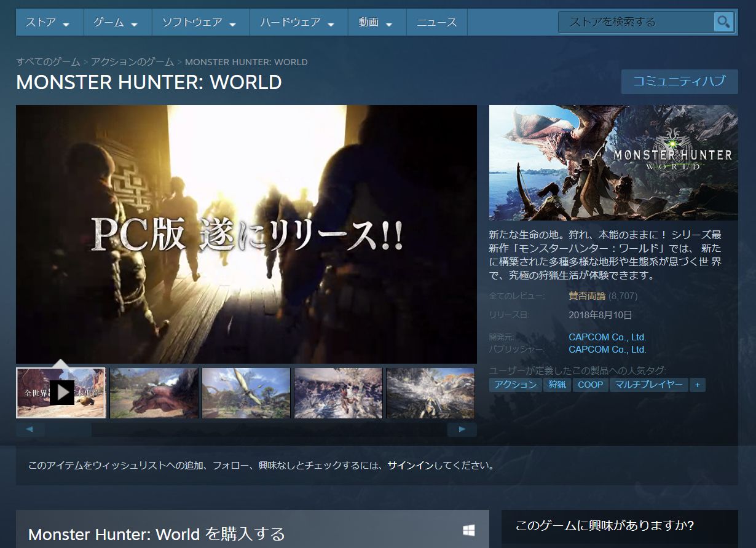756x548 pixels.
Task: Click the 2018年8月10日 release date text
Action: point(600,315)
